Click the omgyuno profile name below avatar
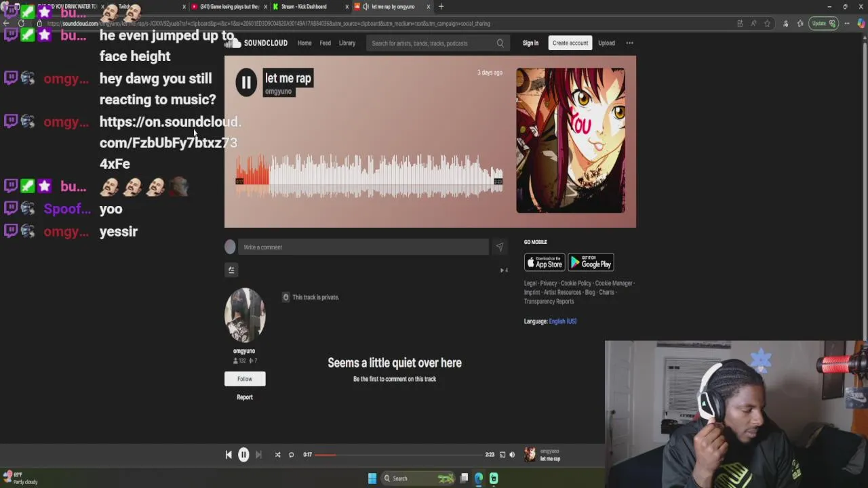 pos(244,351)
